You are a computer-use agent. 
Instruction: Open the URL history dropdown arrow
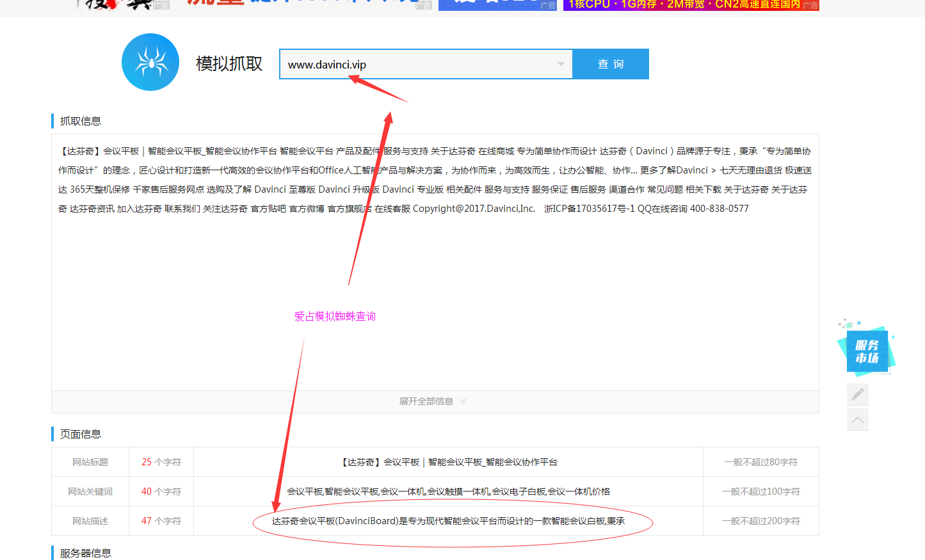561,64
